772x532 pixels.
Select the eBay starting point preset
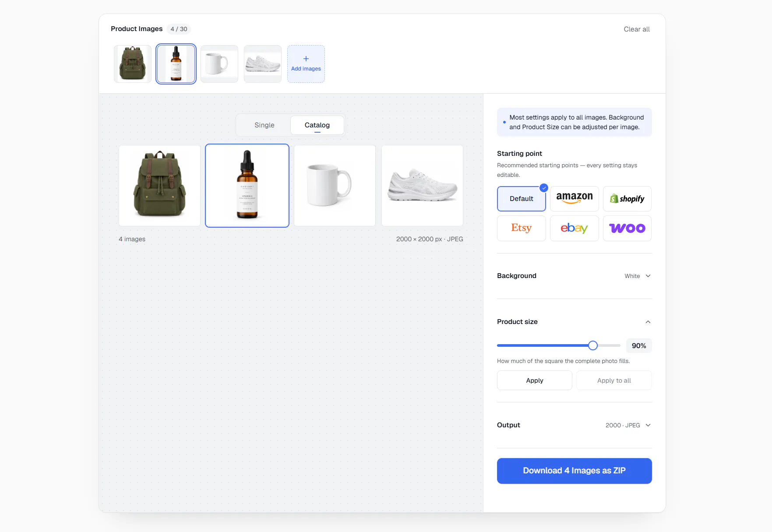click(574, 228)
